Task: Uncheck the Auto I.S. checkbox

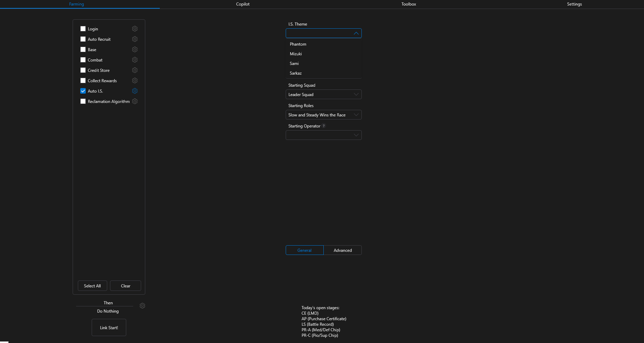Action: (x=83, y=91)
